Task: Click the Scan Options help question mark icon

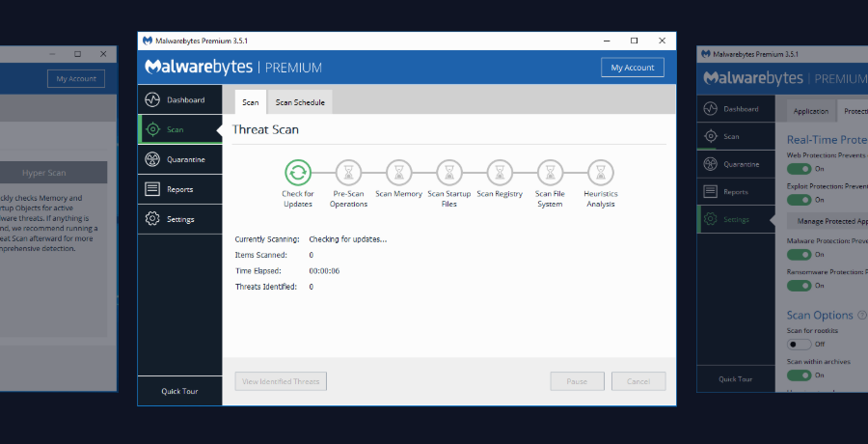Action: click(861, 315)
